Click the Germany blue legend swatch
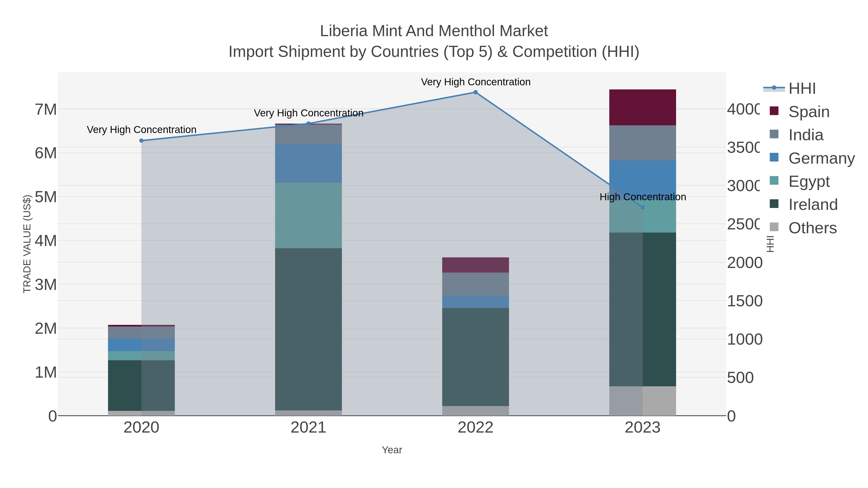The width and height of the screenshot is (868, 488). [x=774, y=157]
